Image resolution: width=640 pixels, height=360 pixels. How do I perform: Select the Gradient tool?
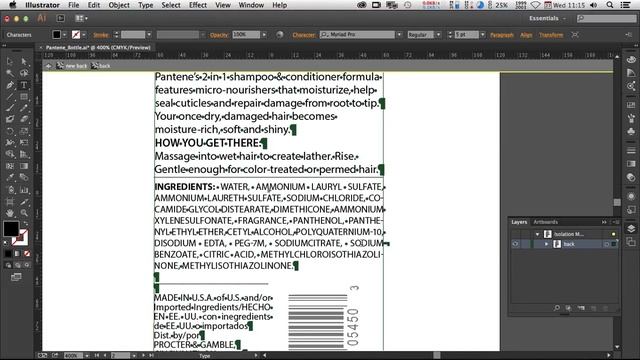24,166
